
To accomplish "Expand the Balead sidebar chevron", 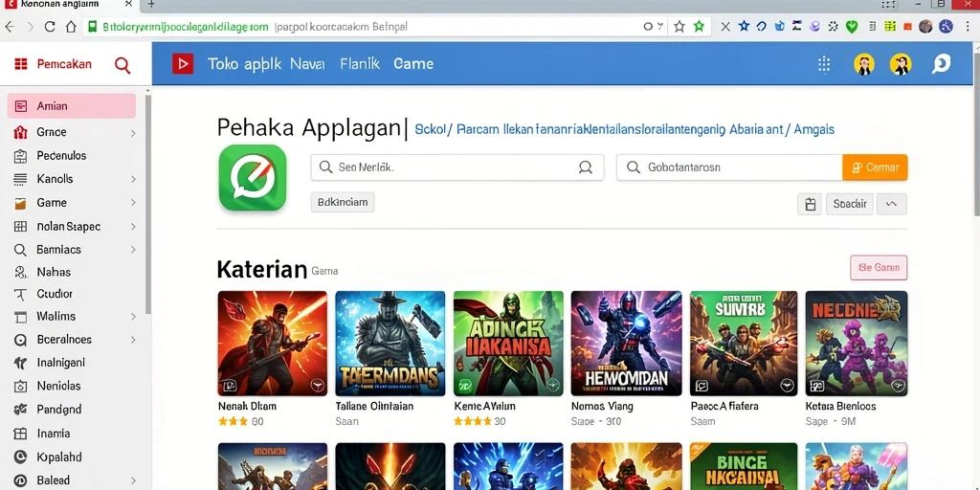I will (133, 480).
